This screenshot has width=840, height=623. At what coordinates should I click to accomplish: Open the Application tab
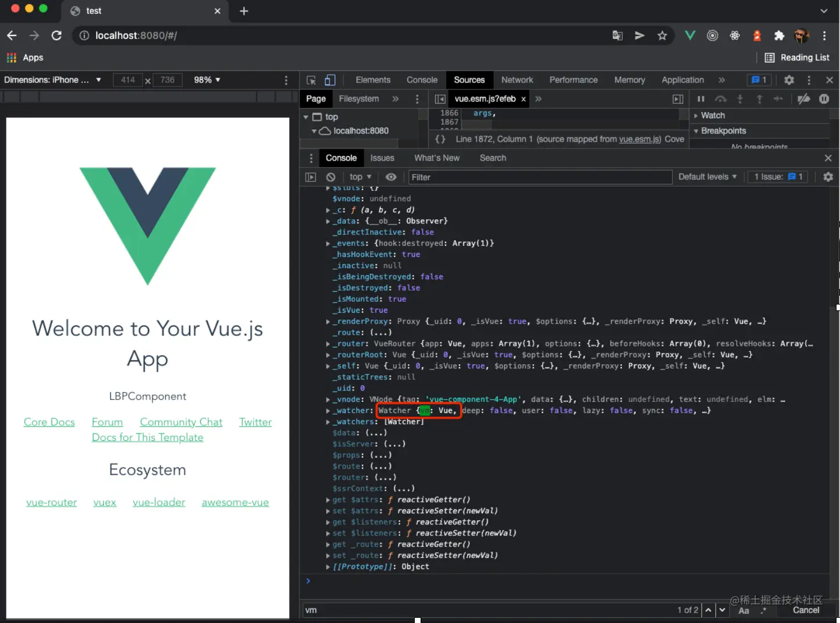pyautogui.click(x=683, y=80)
